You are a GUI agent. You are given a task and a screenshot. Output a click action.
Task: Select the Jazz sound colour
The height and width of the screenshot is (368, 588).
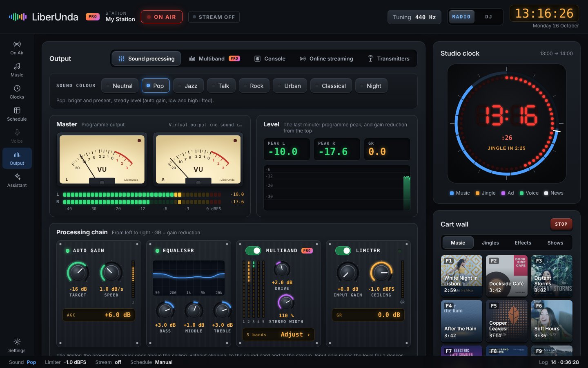click(x=188, y=86)
